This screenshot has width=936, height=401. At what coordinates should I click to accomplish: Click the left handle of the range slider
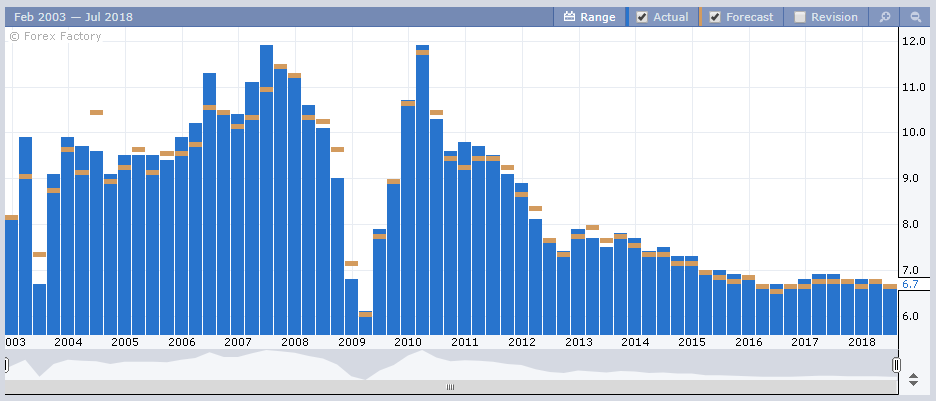click(x=6, y=365)
